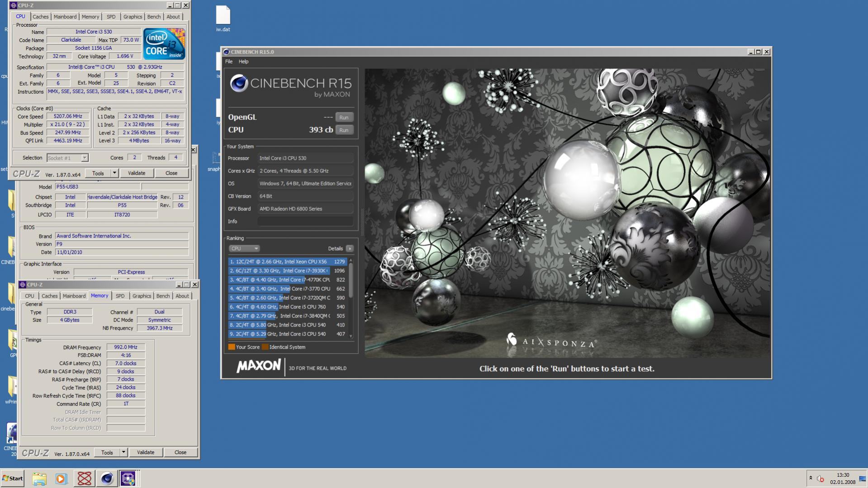Click the AIXSPONZA logo in the render
Screen dimensions: 868x488
(551, 341)
